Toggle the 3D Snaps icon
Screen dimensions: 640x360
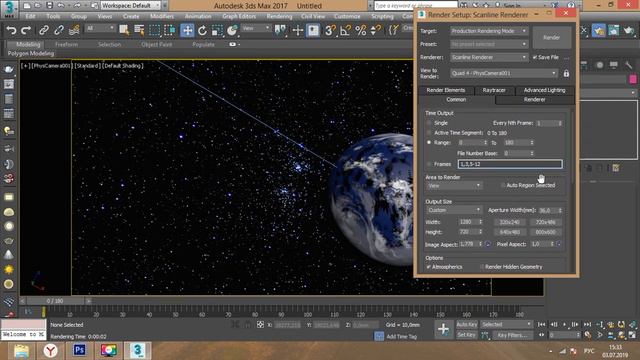[330, 30]
